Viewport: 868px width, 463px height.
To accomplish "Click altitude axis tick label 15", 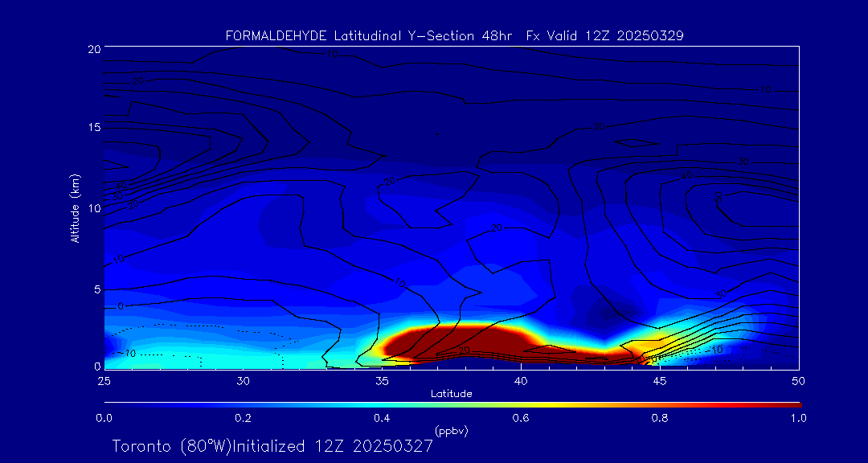I will (93, 128).
